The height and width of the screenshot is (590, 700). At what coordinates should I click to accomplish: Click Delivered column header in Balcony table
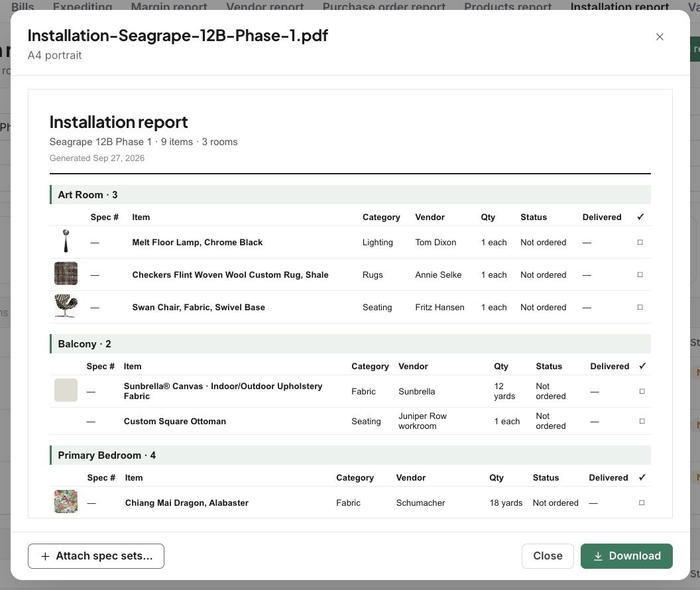pyautogui.click(x=609, y=367)
